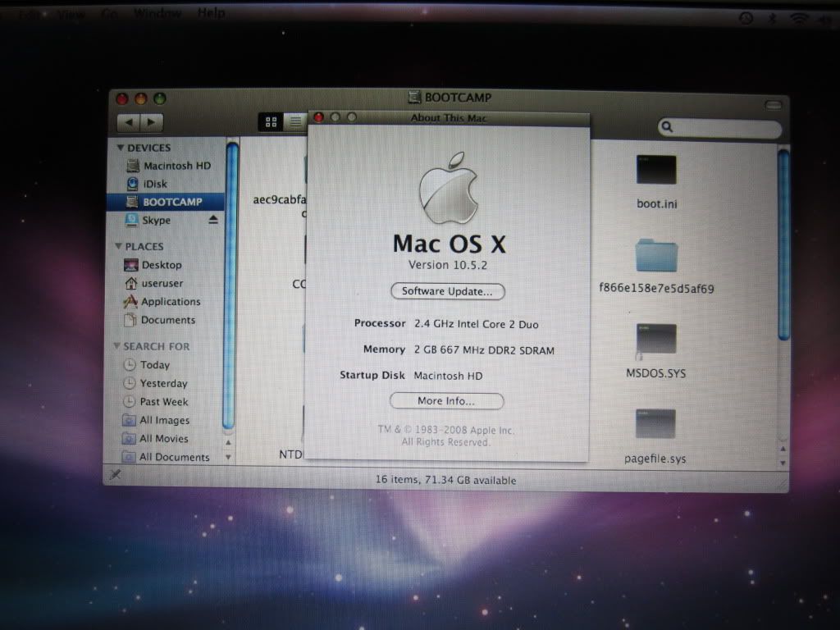Image resolution: width=840 pixels, height=630 pixels.
Task: Click the Apple logo in About window
Action: click(x=449, y=188)
